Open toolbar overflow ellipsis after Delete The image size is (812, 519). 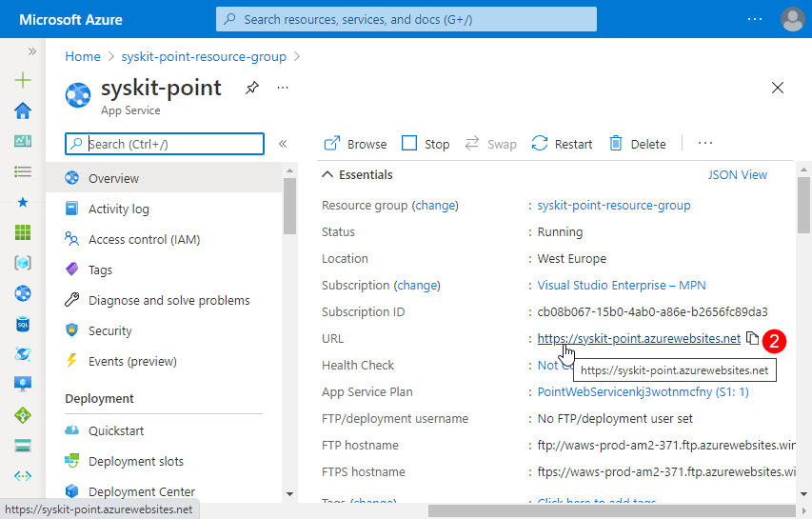tap(705, 143)
